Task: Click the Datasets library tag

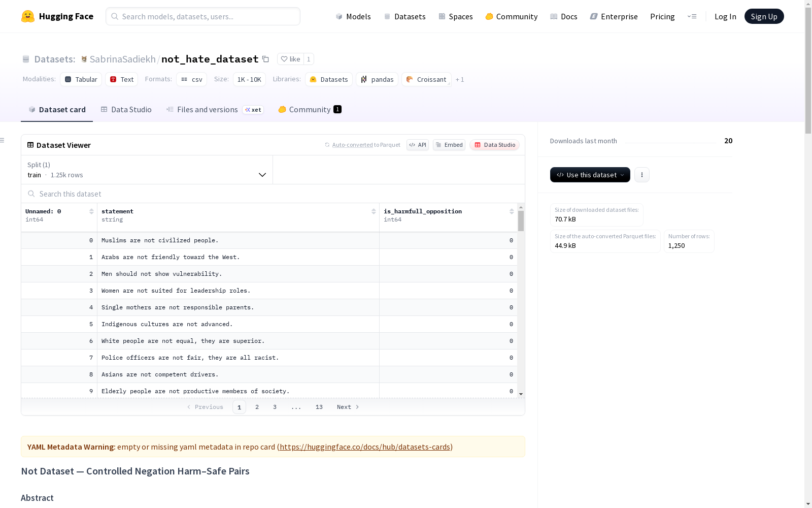Action: tap(329, 79)
